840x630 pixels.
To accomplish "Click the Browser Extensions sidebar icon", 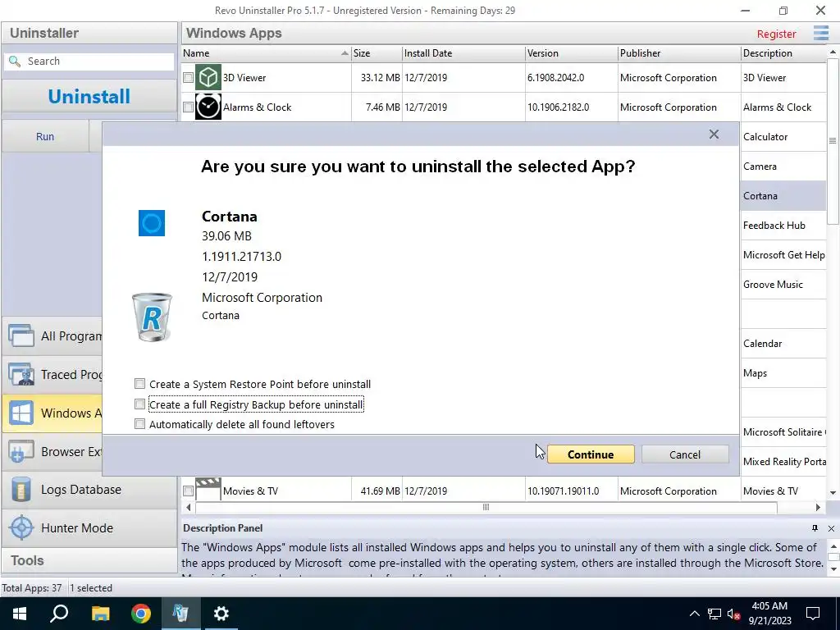I will tap(21, 452).
